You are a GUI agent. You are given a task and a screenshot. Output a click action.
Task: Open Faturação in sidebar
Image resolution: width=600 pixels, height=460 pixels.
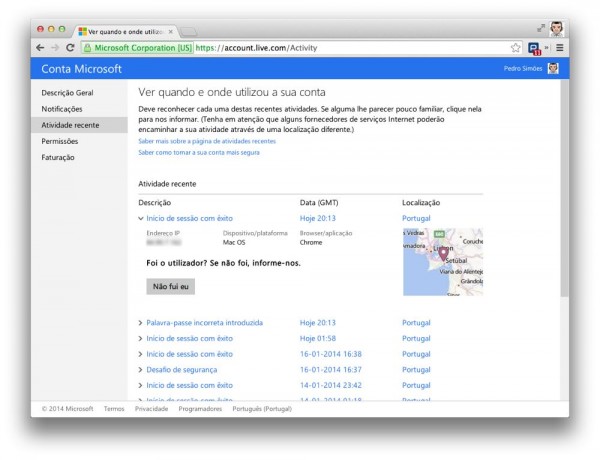point(58,157)
